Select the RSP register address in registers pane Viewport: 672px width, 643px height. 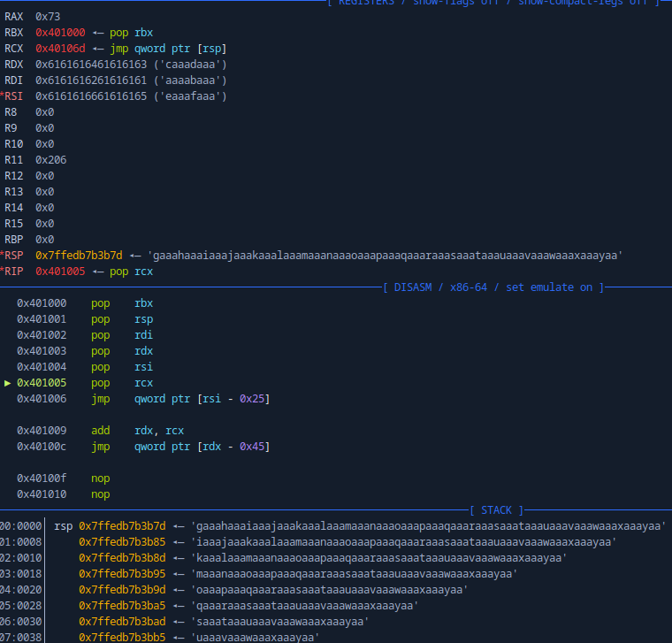coord(79,256)
